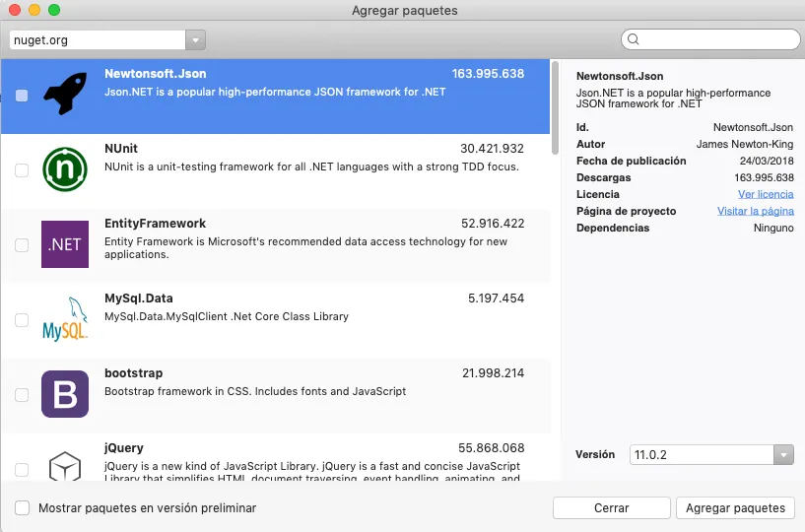Click the Entity Framework description text

306,248
